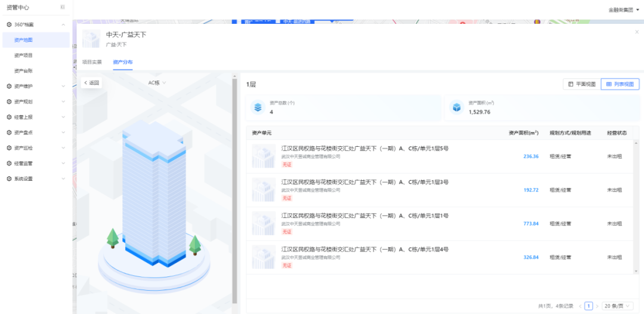Expand the 经营上报 menu chevron
644x314 pixels.
tap(63, 117)
